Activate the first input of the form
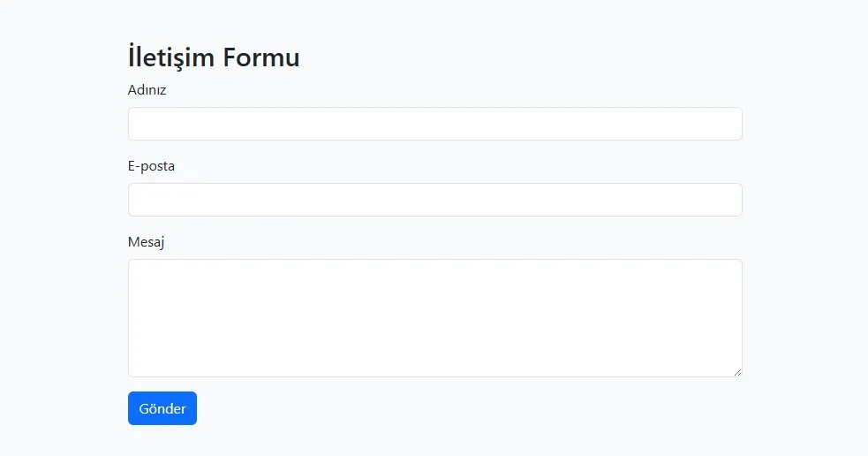Screen dimensions: 868x456 434,124
